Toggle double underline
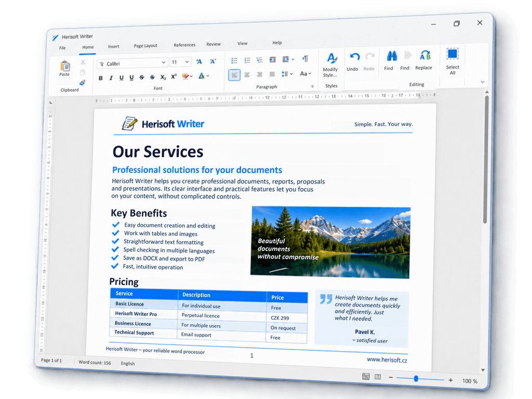This screenshot has width=532, height=399. point(131,78)
